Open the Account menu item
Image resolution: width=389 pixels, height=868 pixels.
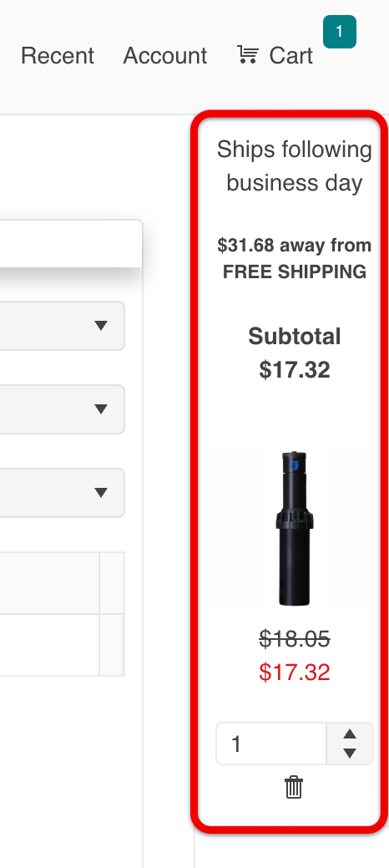165,55
